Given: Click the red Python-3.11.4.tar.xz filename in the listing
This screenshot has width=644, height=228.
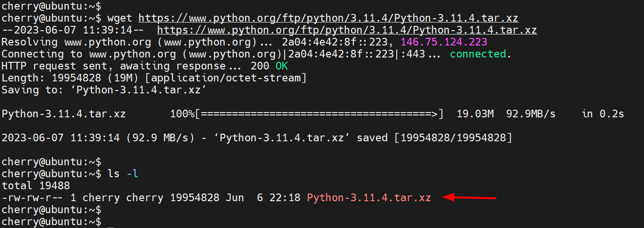Looking at the screenshot, I should coord(369,197).
